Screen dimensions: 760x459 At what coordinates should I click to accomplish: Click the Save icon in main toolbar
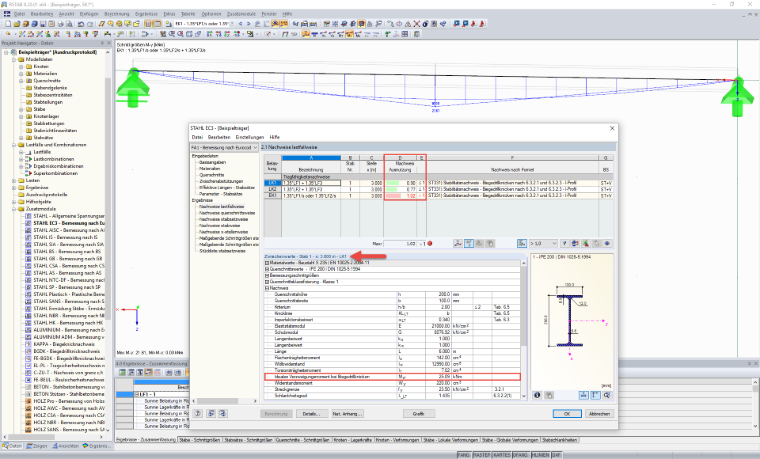click(43, 24)
